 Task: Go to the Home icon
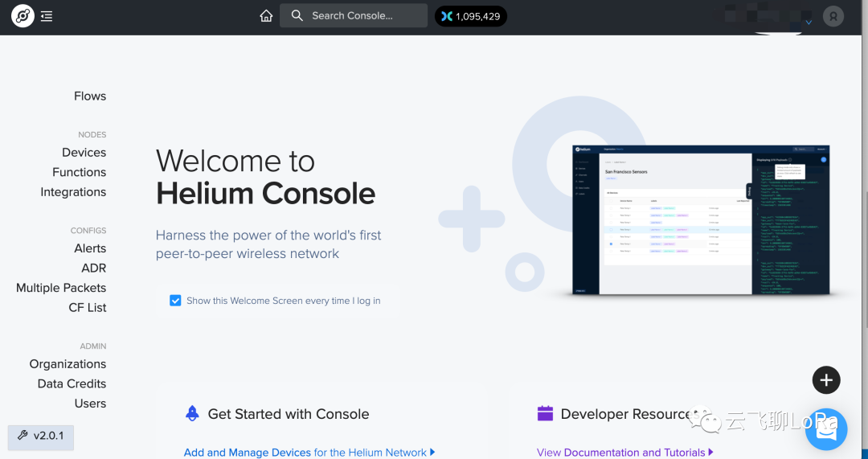pyautogui.click(x=266, y=16)
